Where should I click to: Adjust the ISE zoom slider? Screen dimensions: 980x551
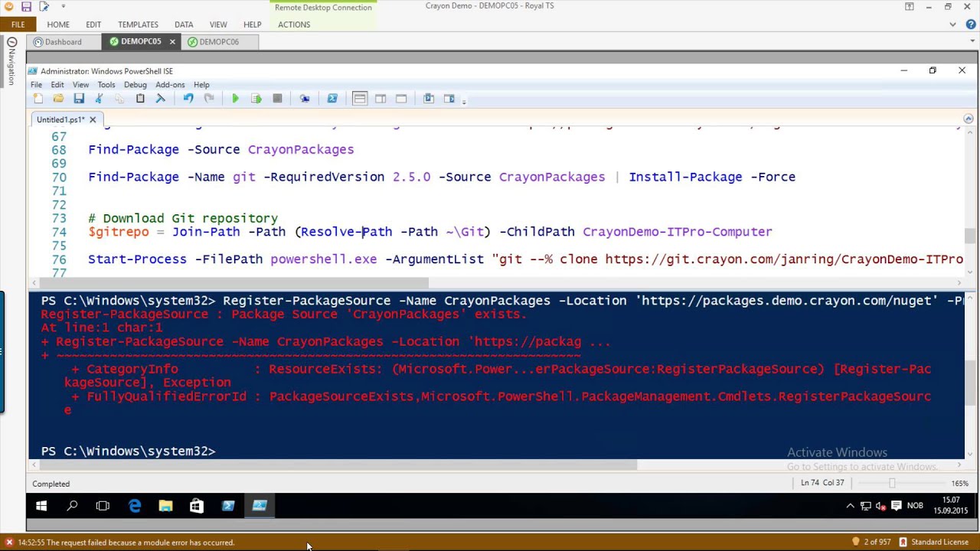892,484
